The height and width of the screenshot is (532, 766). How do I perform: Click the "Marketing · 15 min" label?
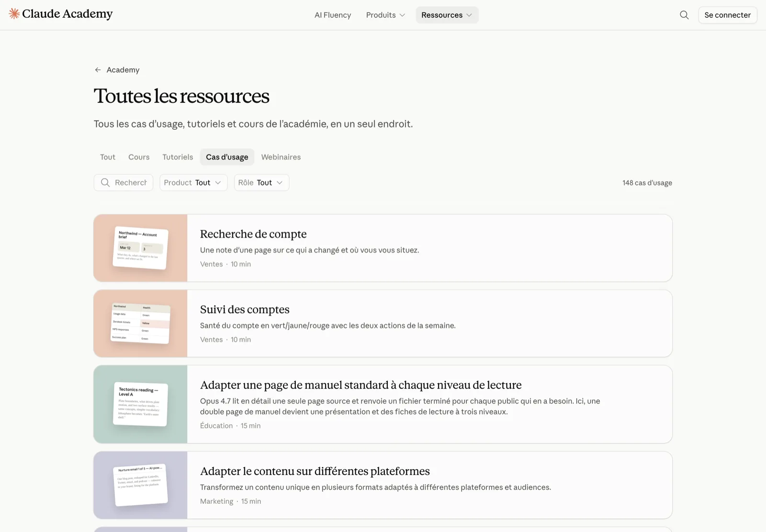(231, 501)
